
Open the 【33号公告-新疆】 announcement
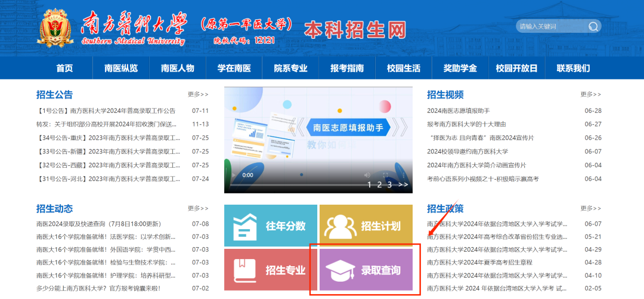(108, 152)
